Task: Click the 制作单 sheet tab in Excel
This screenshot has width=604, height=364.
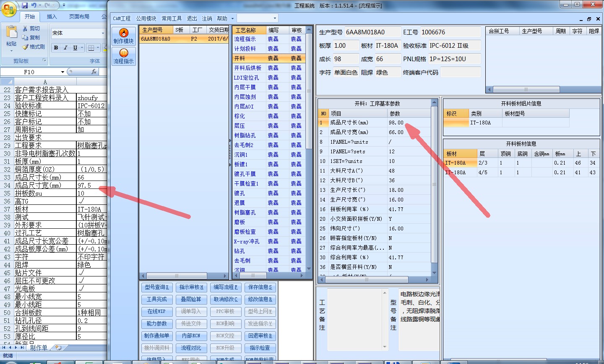Action: 39,348
